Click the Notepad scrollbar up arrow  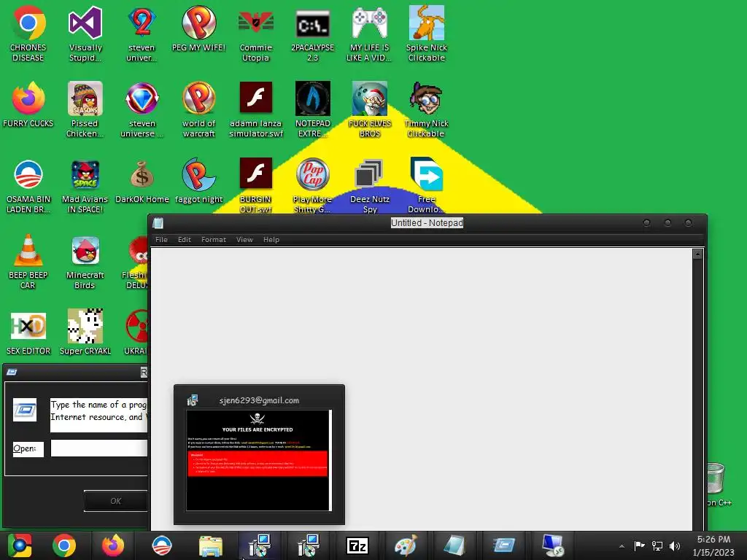click(x=697, y=254)
